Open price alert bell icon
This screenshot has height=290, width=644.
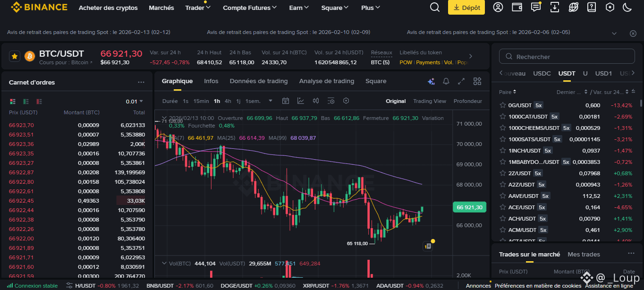446,81
